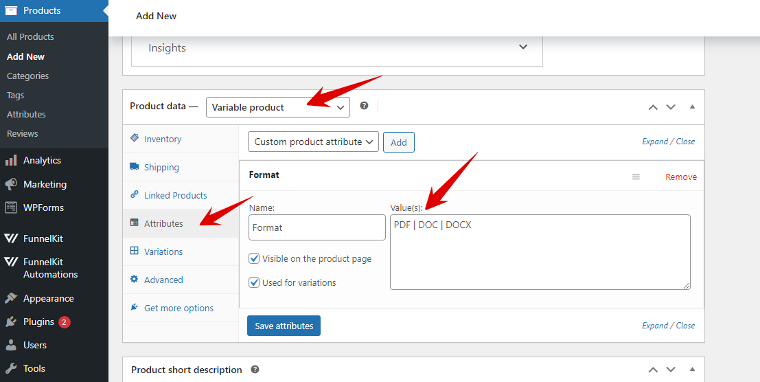
Task: Remove the Format attribute
Action: click(x=681, y=177)
